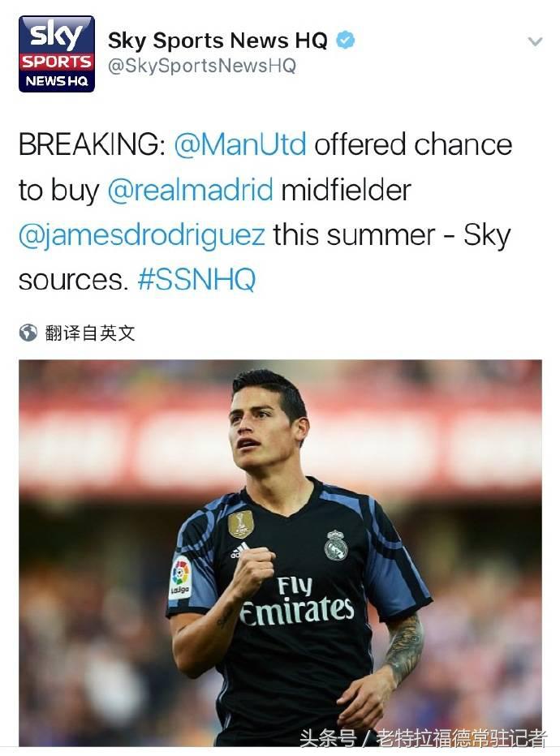Follow the @realmadrid mention link
Image resolution: width=560 pixels, height=756 pixels.
(x=190, y=190)
